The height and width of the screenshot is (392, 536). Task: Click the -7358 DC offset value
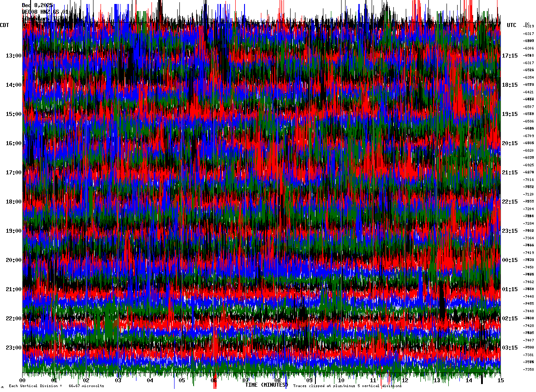(x=528, y=369)
